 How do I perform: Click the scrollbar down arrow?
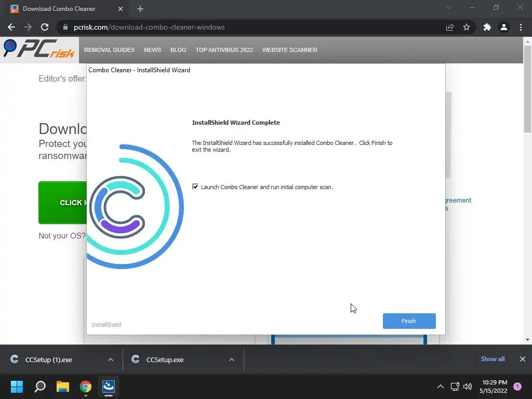[x=527, y=340]
